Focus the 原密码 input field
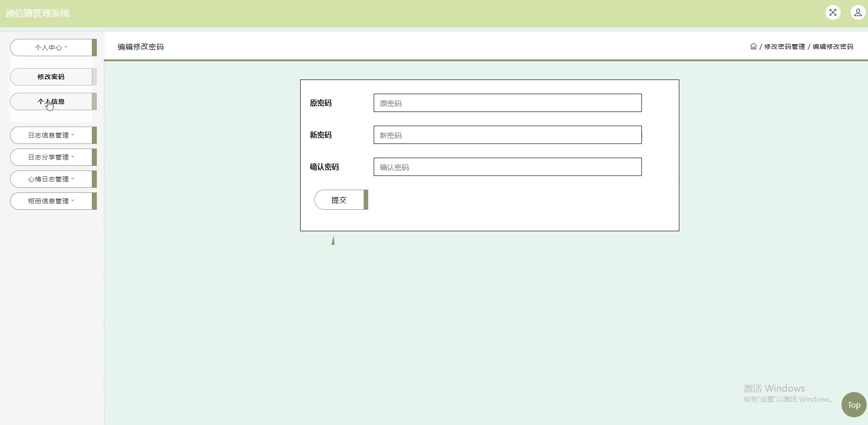This screenshot has width=868, height=425. 508,103
